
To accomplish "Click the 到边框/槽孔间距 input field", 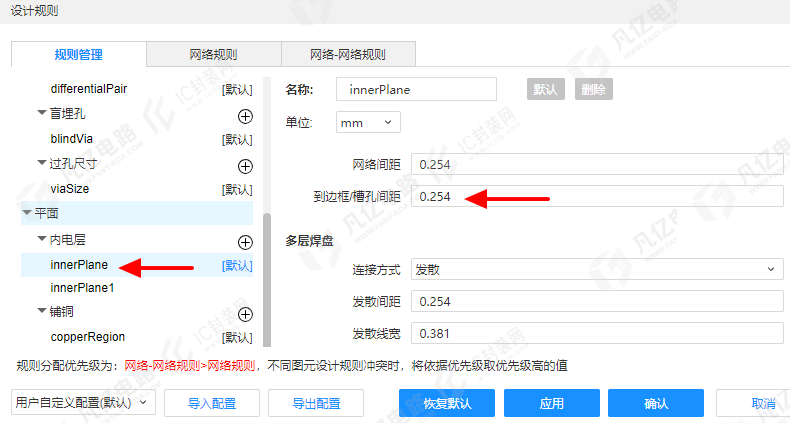I will pyautogui.click(x=597, y=196).
